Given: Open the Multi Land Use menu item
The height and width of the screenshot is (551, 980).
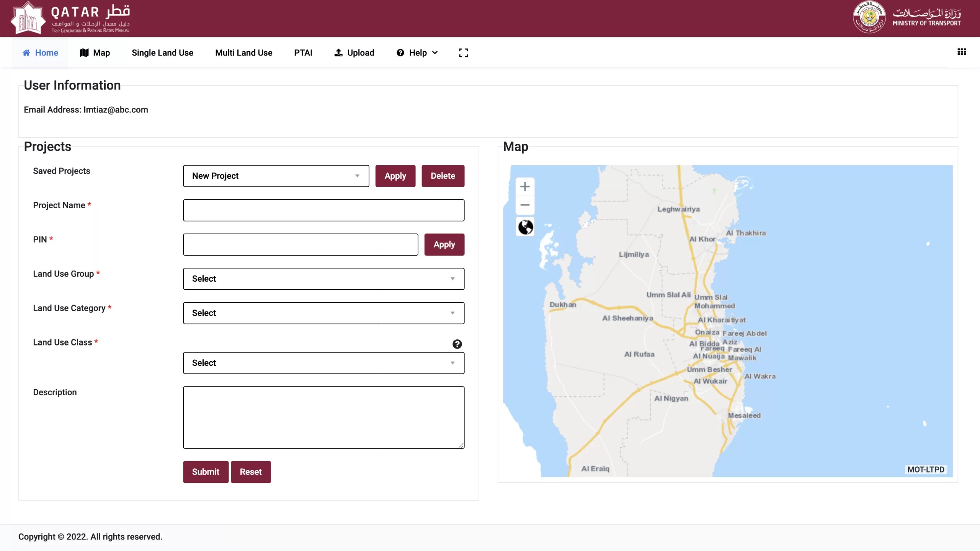Looking at the screenshot, I should 243,53.
